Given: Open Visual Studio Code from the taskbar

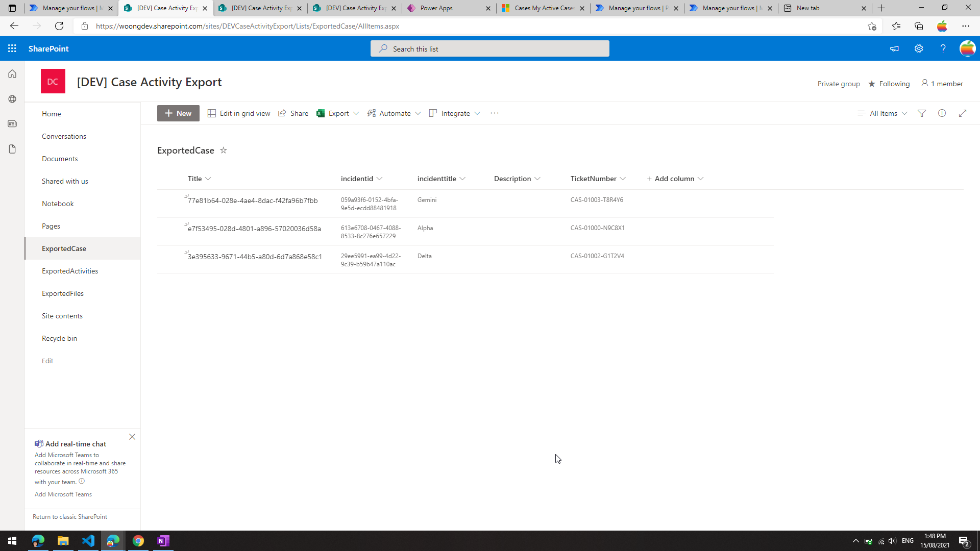Looking at the screenshot, I should [88, 541].
